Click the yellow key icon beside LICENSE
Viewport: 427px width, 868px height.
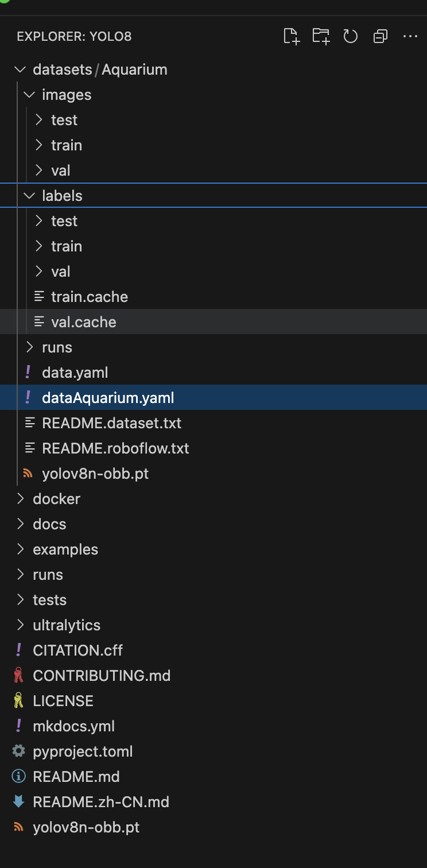pyautogui.click(x=19, y=701)
